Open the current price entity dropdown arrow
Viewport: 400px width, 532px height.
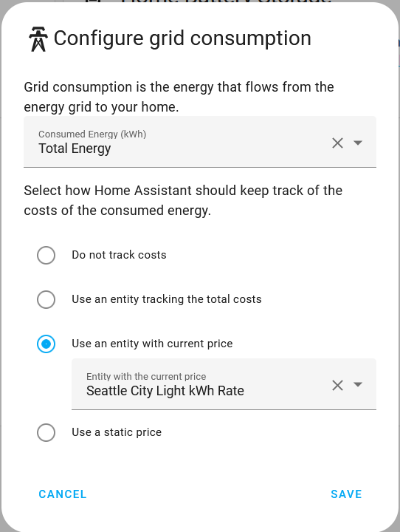[358, 384]
